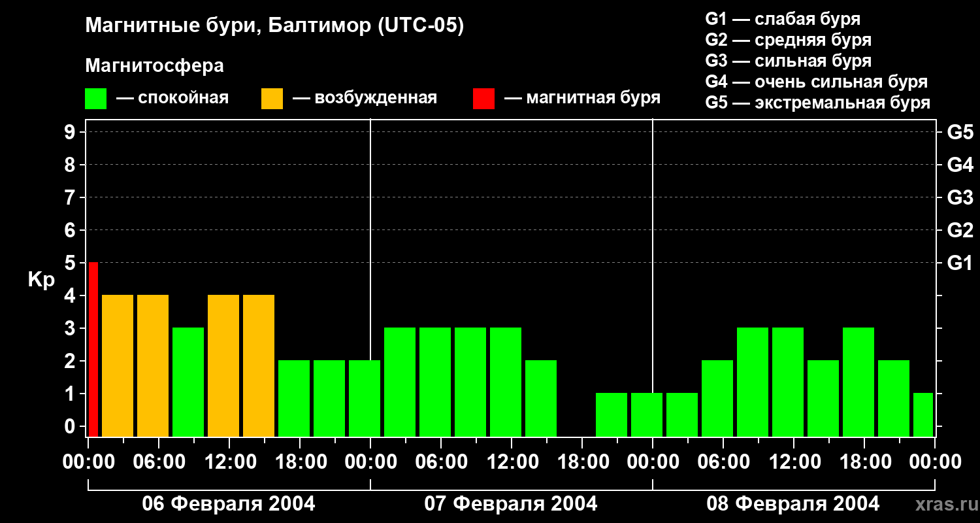
Task: Click the first orange Kp 4 bar on 06 Февраля
Action: [118, 365]
